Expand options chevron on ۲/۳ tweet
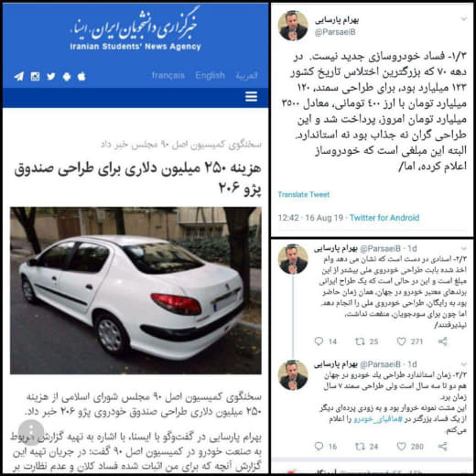The image size is (476, 476). pos(464,248)
